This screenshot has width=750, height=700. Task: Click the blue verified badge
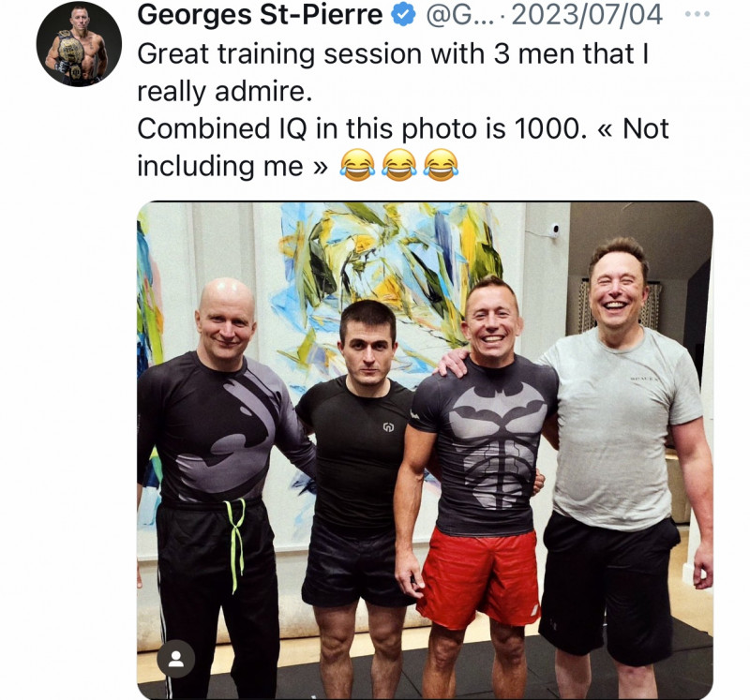[403, 15]
